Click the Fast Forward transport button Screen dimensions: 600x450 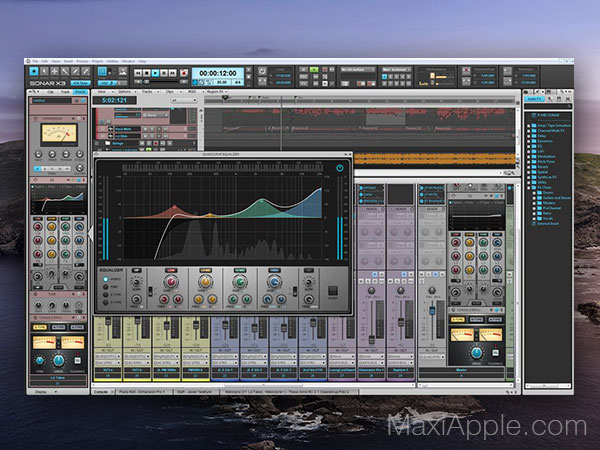point(173,73)
